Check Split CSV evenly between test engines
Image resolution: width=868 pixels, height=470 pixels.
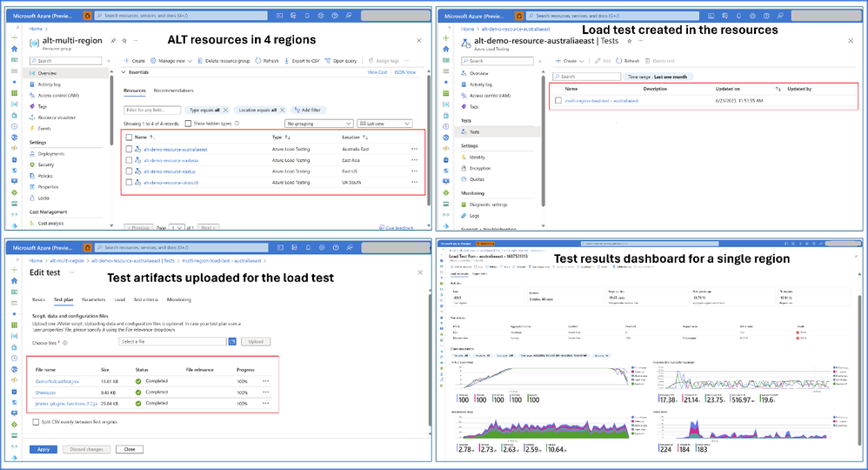pos(36,422)
